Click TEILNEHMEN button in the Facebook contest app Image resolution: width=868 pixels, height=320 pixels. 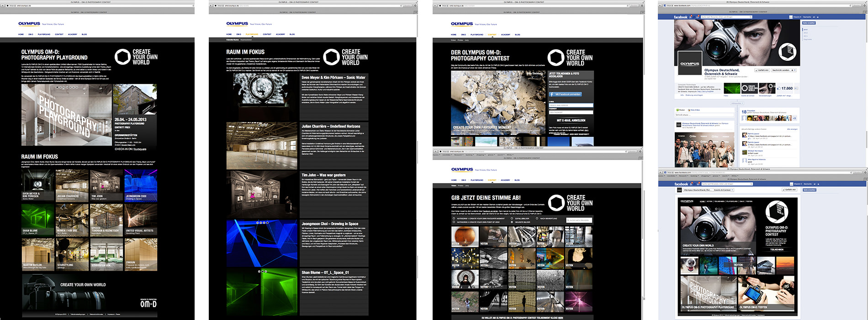tap(777, 250)
